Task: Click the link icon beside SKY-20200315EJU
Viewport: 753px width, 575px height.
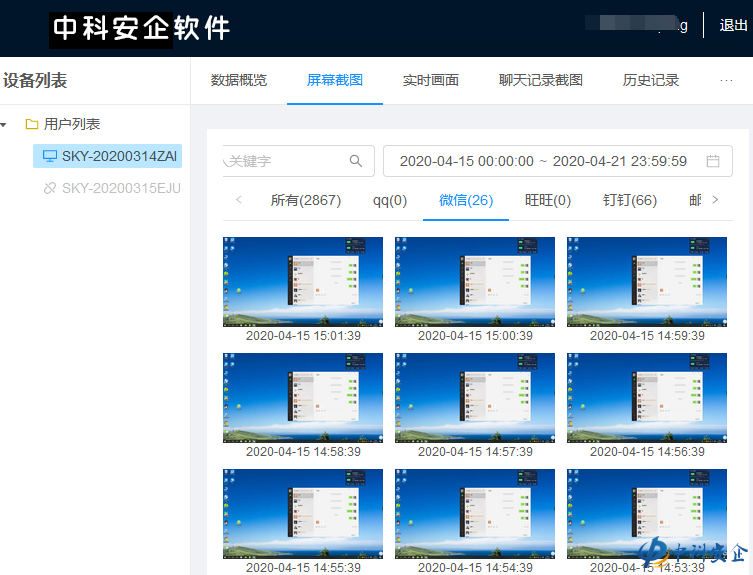Action: tap(50, 188)
